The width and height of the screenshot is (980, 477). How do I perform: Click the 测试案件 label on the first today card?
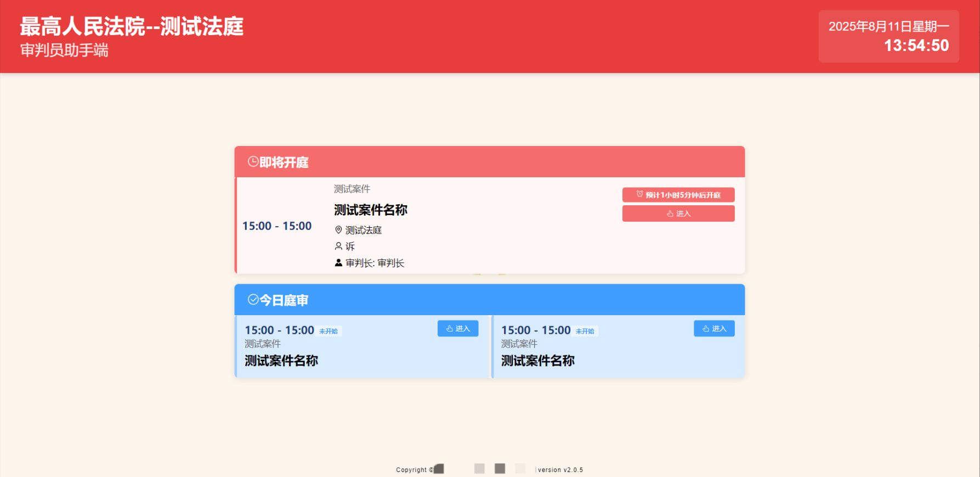(x=263, y=344)
